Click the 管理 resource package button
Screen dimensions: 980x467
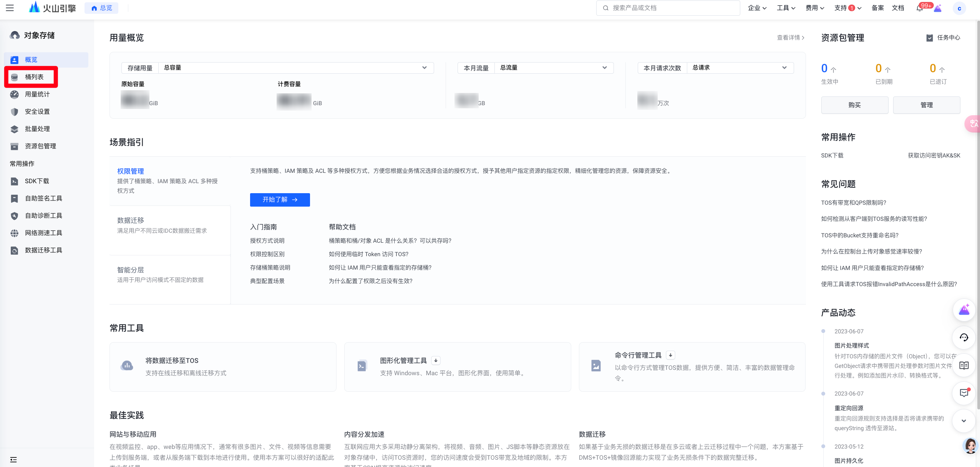(926, 105)
